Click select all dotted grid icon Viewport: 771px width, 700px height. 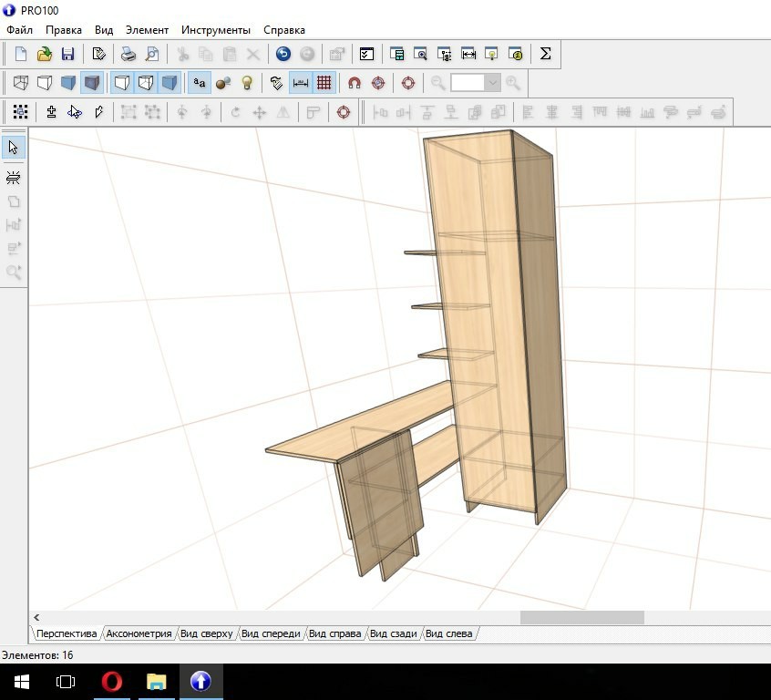(21, 112)
